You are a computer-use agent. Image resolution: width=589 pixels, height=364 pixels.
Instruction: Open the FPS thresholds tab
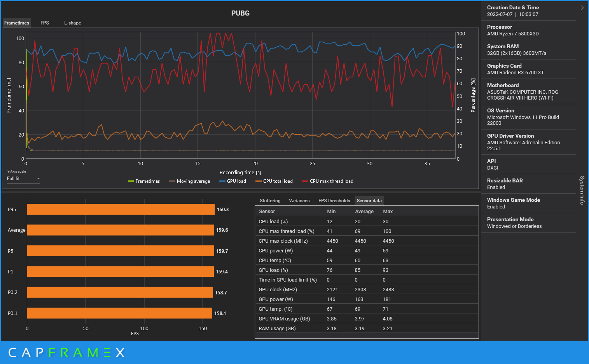pos(334,201)
